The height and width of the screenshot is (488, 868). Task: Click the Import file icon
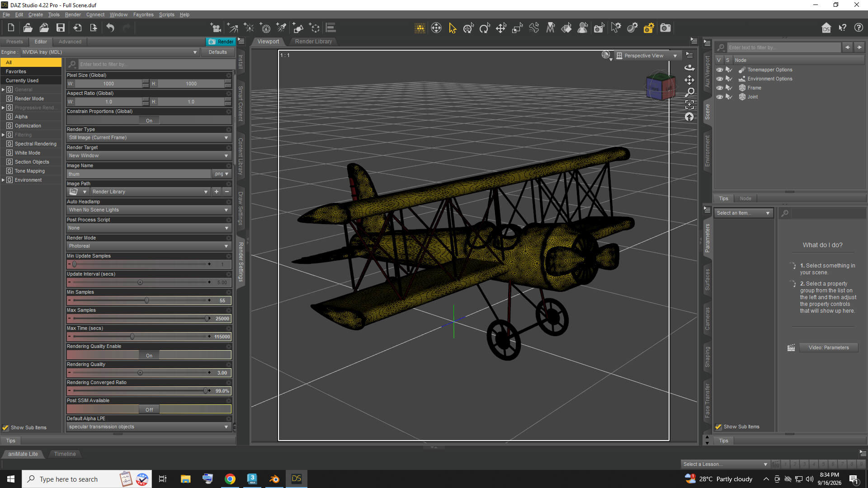[77, 28]
